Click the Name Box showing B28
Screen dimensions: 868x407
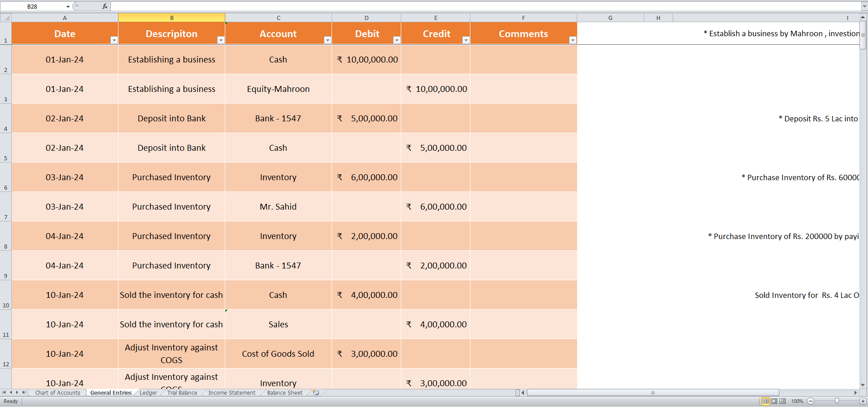click(x=33, y=7)
